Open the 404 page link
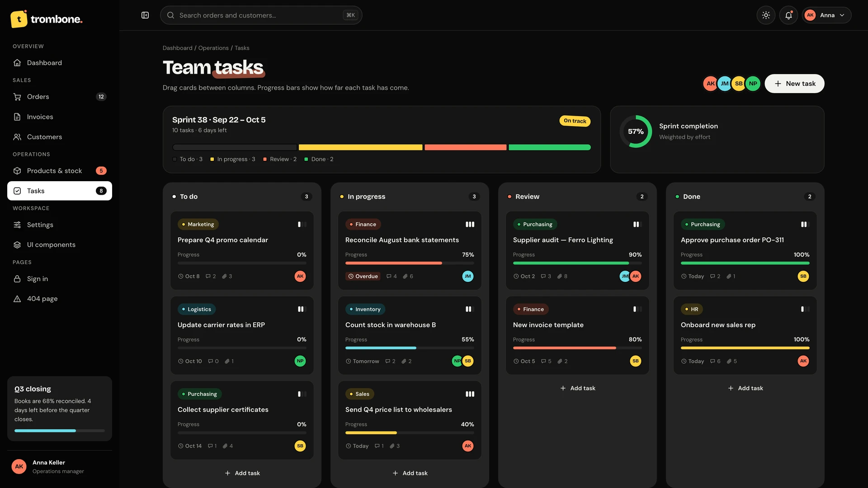 (60, 299)
